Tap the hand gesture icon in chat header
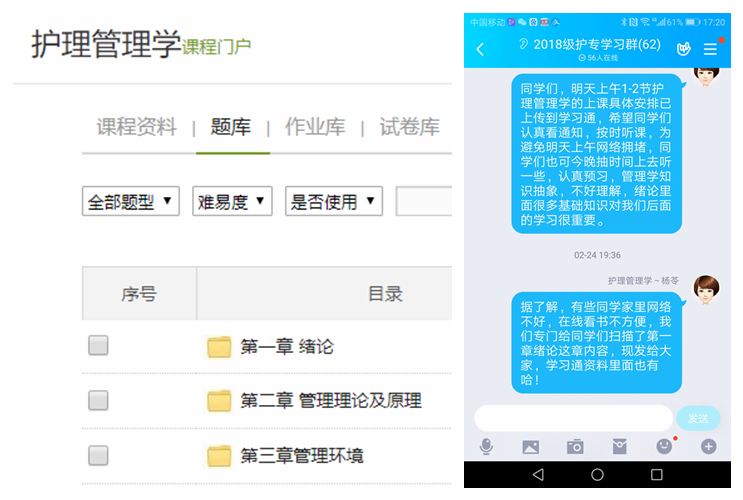Viewport: 743px width, 500px height. 683,48
